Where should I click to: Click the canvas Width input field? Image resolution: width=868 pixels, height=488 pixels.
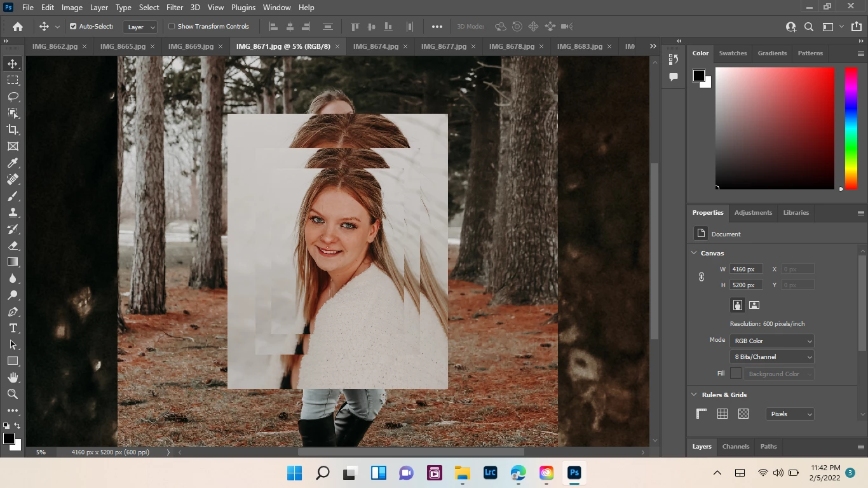click(x=745, y=269)
